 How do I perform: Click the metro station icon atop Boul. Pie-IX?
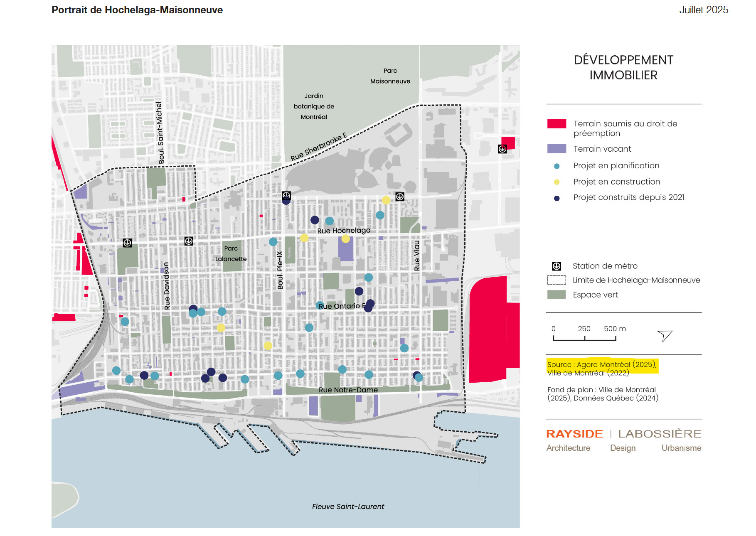286,195
